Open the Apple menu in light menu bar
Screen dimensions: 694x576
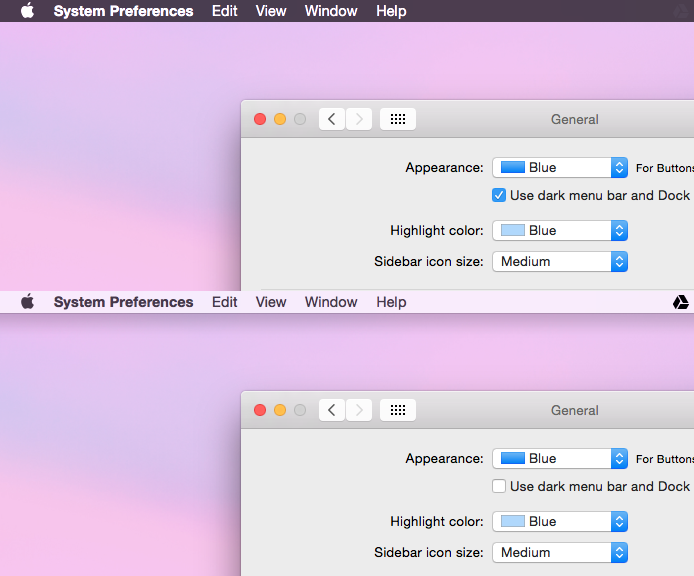(27, 302)
